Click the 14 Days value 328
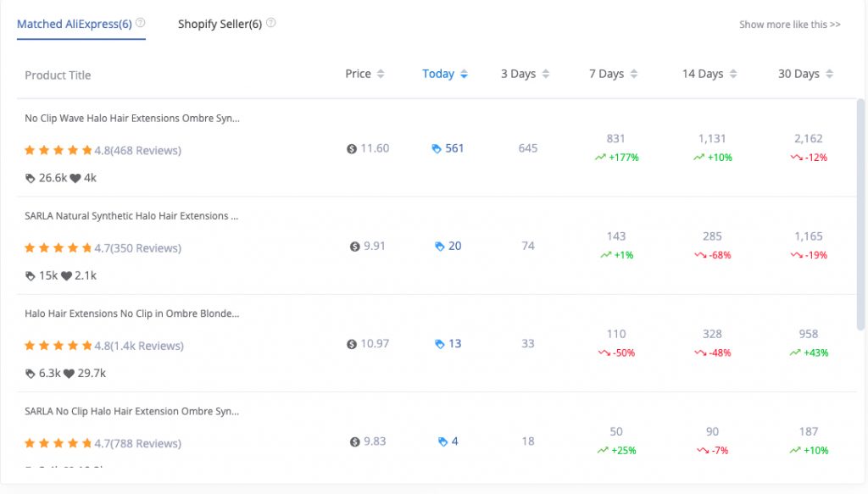Viewport: 868px width, 494px height. coord(712,334)
